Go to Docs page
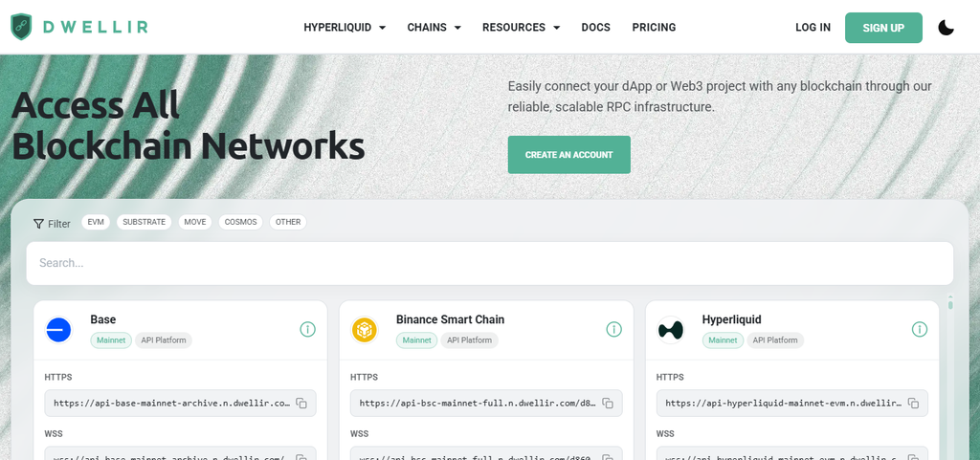 click(595, 28)
